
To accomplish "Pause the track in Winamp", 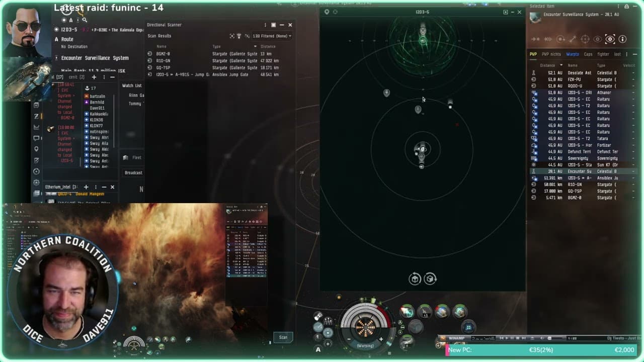I will (512, 338).
